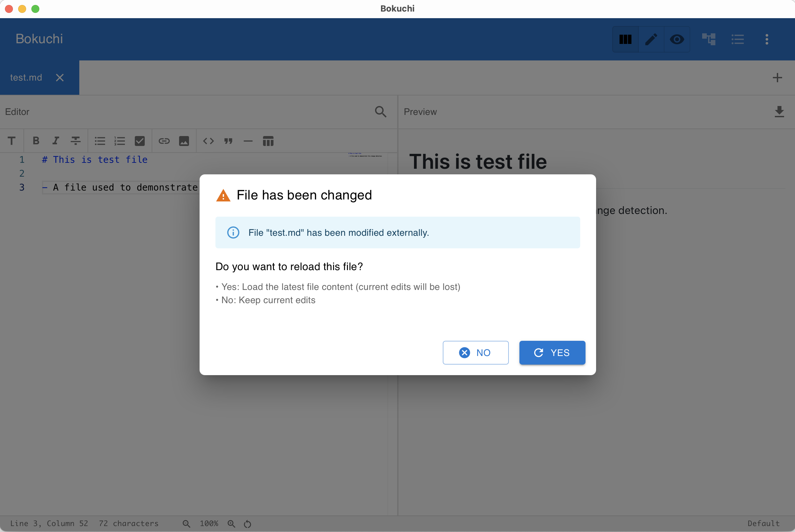
Task: Reload the file by clicking YES
Action: 551,352
